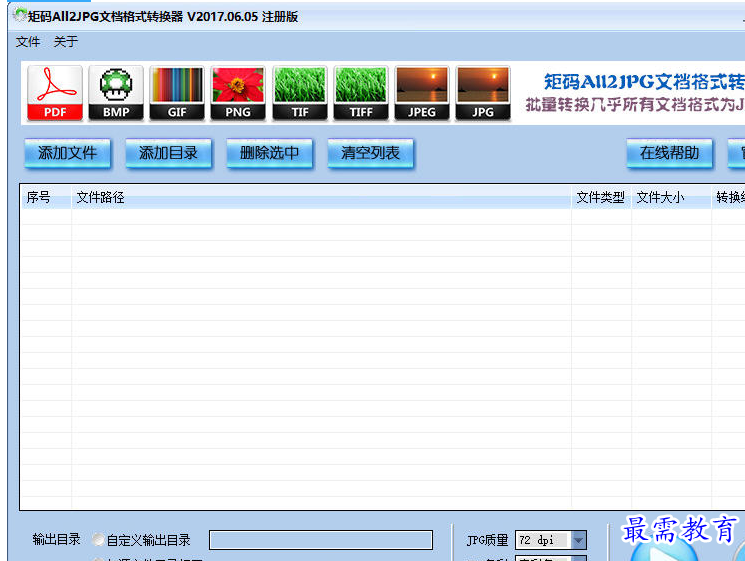Screen dimensions: 745x561
Task: Select the JPG sunset format icon
Action: 483,93
